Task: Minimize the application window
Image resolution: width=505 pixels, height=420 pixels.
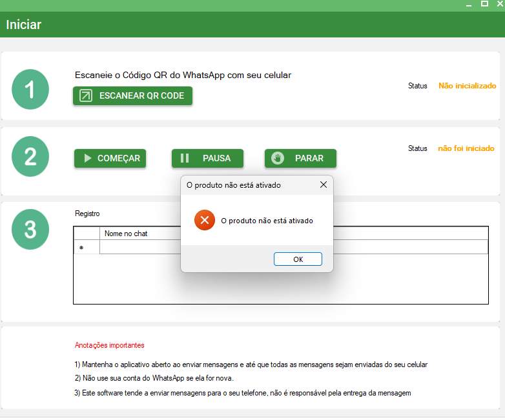Action: [x=469, y=4]
